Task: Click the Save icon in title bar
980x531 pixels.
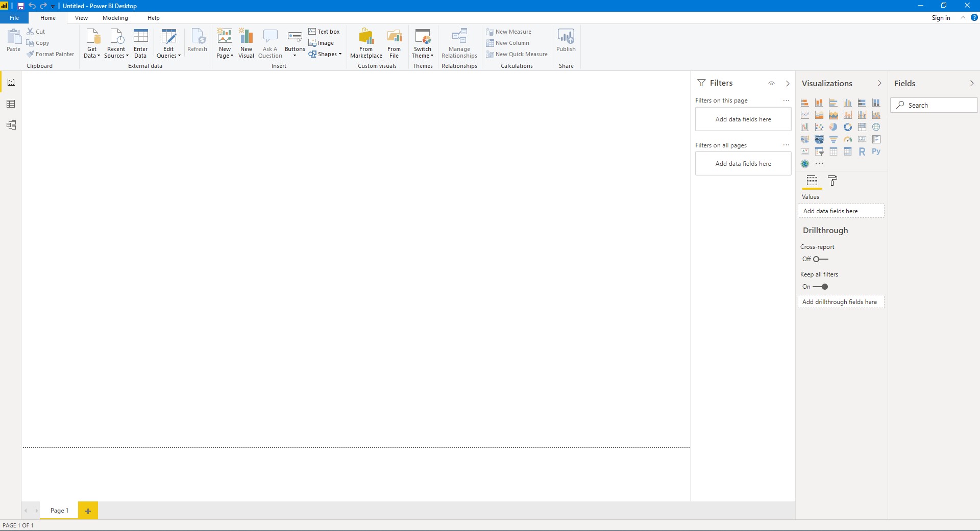Action: pyautogui.click(x=21, y=6)
